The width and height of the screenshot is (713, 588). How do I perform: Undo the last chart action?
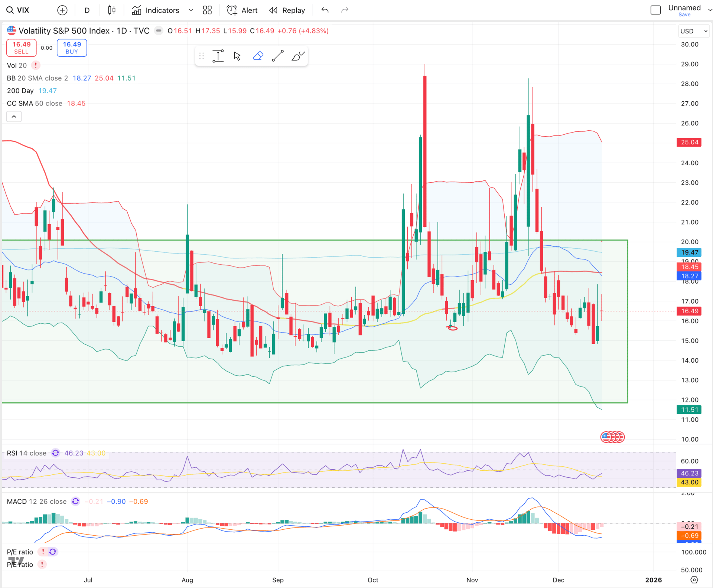[325, 10]
